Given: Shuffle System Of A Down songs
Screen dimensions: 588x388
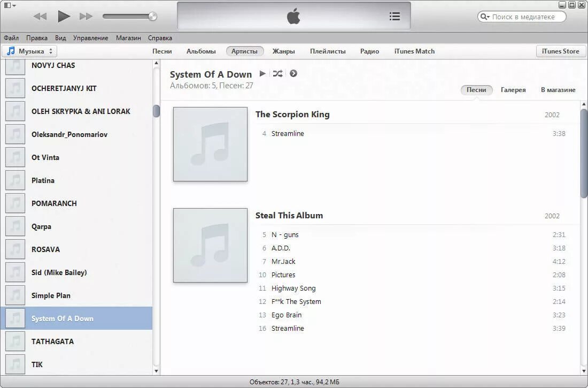Looking at the screenshot, I should [x=277, y=74].
